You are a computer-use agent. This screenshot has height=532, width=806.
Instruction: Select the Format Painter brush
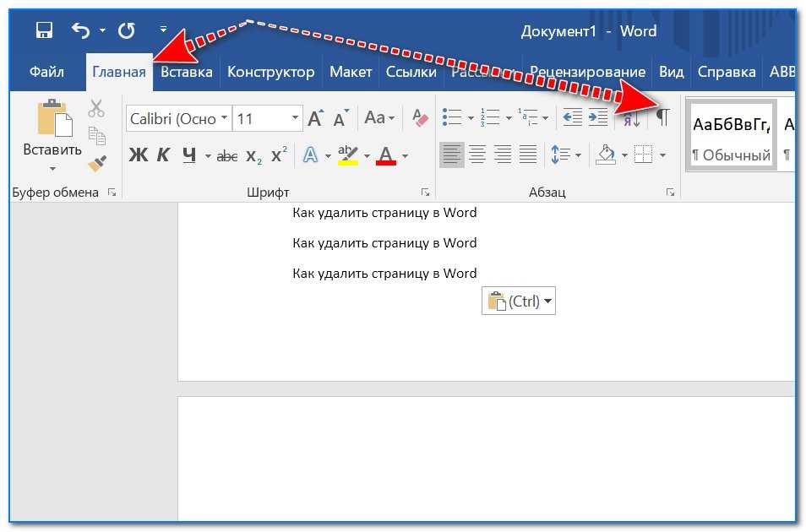click(96, 164)
